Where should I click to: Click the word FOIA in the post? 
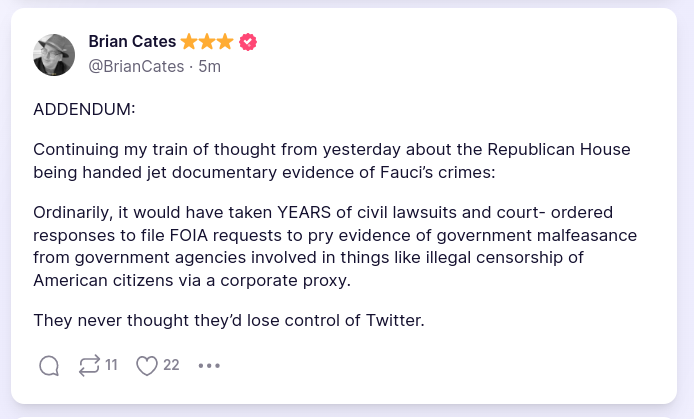click(200, 235)
